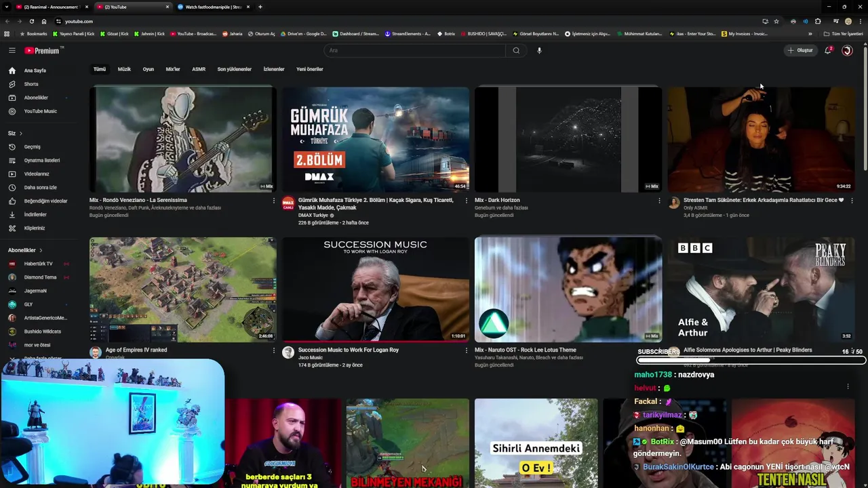Play the Rondò Veneziano La Serenissima mix thumbnail
The width and height of the screenshot is (868, 488).
pos(182,140)
